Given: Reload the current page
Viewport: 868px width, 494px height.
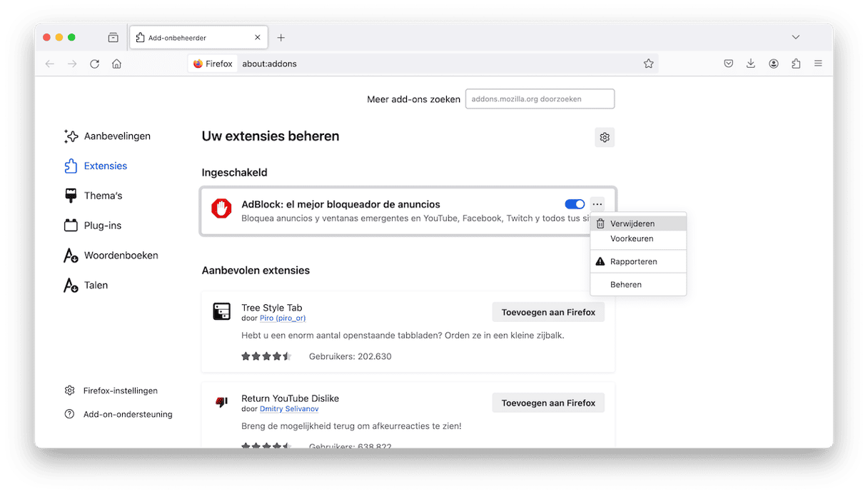Looking at the screenshot, I should click(94, 64).
